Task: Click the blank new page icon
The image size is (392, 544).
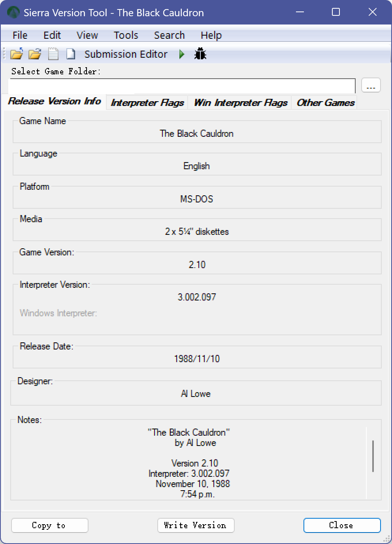Action: point(71,54)
